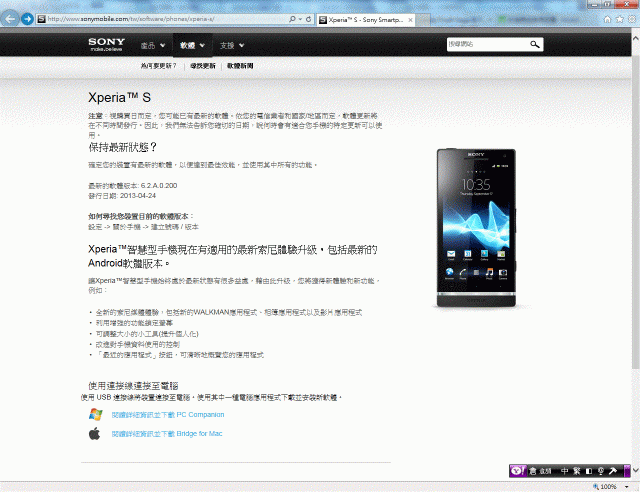Screen dimensions: 640x492
Task: Expand the chevron next to 產品
Action: pos(162,45)
